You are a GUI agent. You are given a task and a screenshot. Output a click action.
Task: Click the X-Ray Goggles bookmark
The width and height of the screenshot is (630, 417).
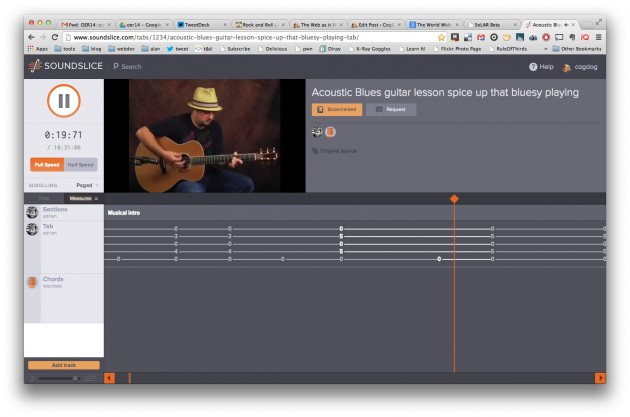[x=369, y=49]
